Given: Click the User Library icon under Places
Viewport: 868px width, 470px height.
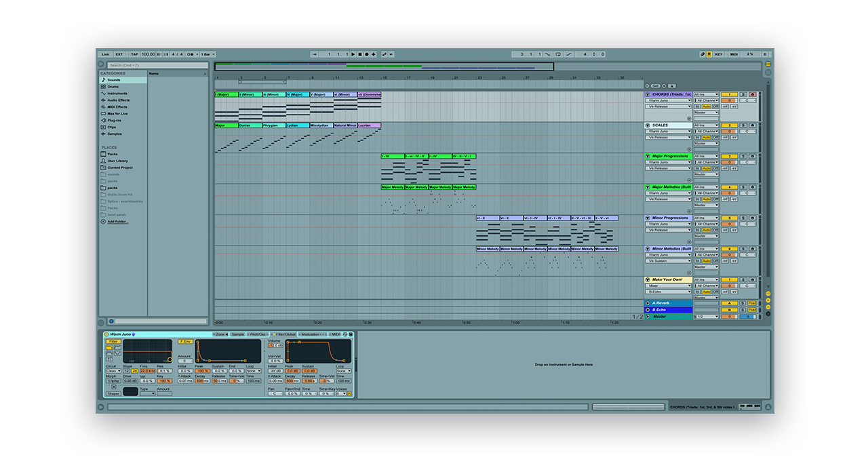Looking at the screenshot, I should click(103, 161).
